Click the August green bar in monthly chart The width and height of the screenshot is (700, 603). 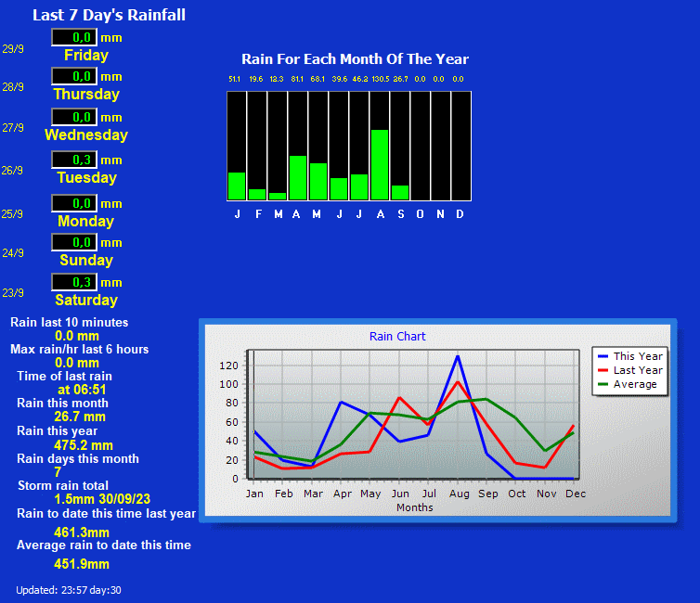[380, 164]
